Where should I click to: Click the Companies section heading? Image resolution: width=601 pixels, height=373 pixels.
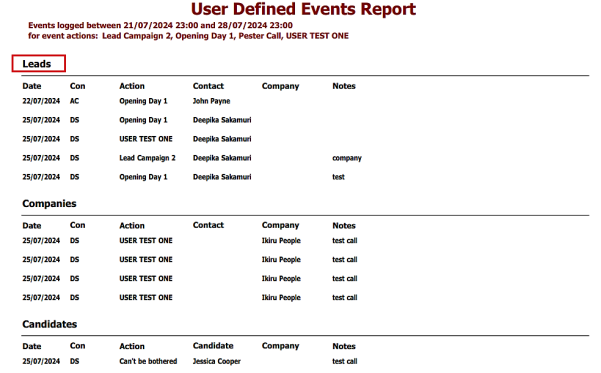coord(49,204)
